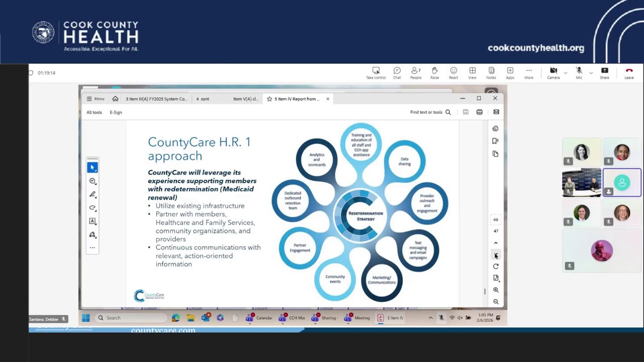Show the People participants list
Image resolution: width=644 pixels, height=362 pixels.
point(416,73)
